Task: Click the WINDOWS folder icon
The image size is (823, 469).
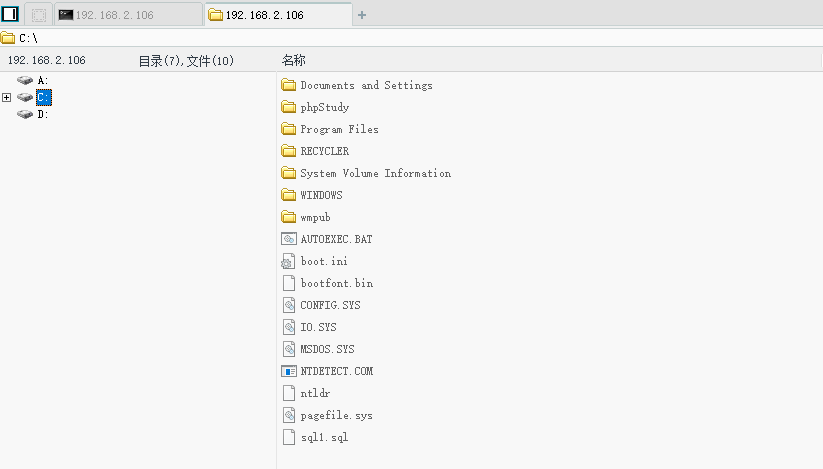Action: pyautogui.click(x=289, y=195)
